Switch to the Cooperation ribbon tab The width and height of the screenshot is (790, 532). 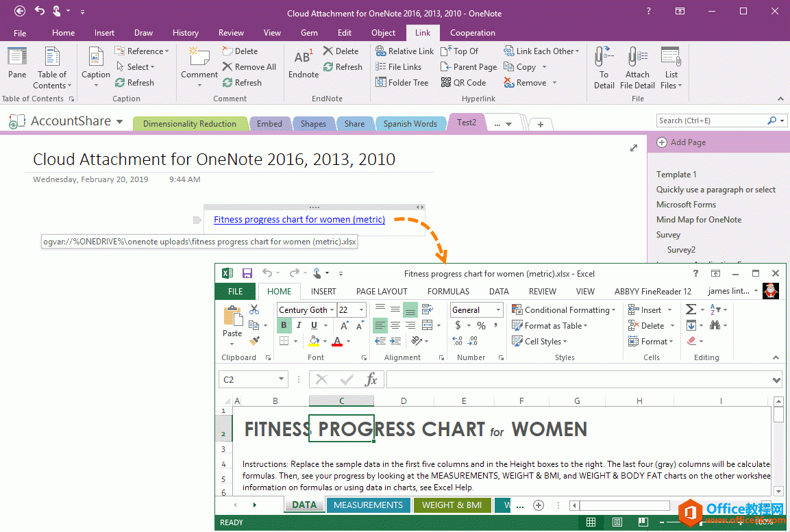[472, 33]
